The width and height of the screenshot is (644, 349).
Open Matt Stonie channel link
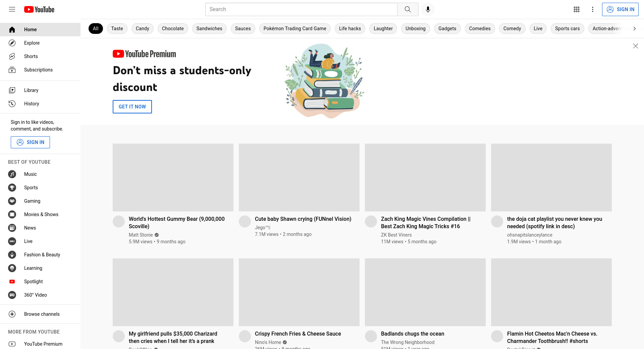pyautogui.click(x=141, y=235)
